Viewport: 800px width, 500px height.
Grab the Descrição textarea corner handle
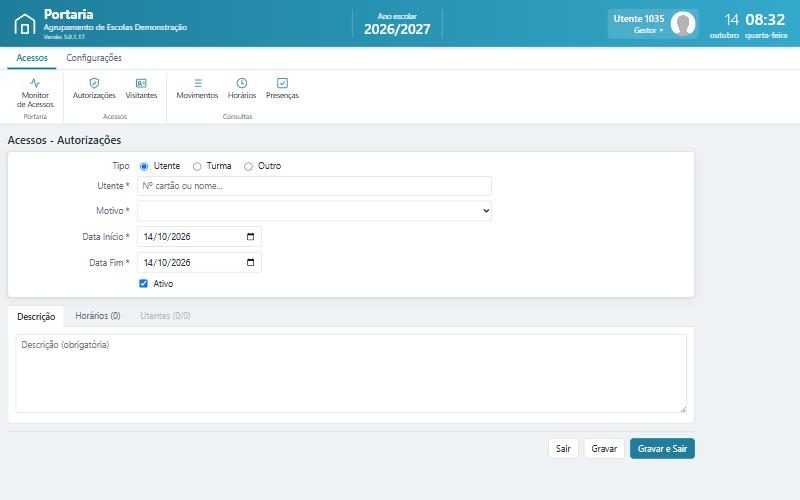tap(683, 409)
